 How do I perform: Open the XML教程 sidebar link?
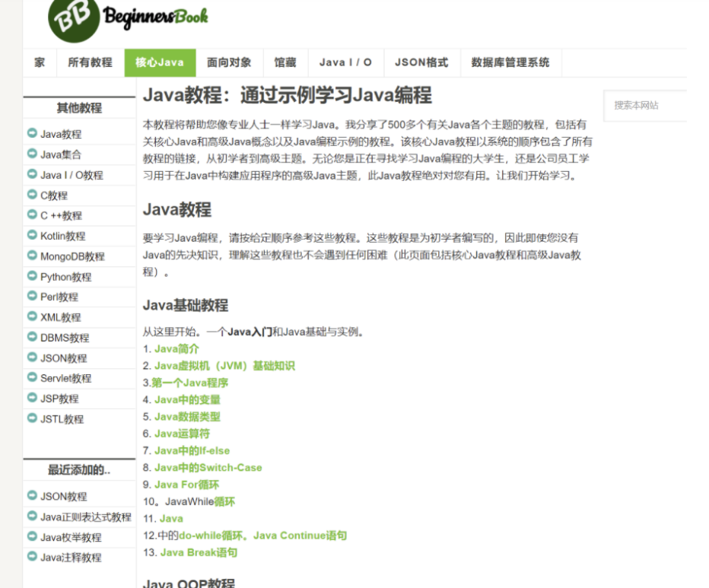(x=61, y=317)
